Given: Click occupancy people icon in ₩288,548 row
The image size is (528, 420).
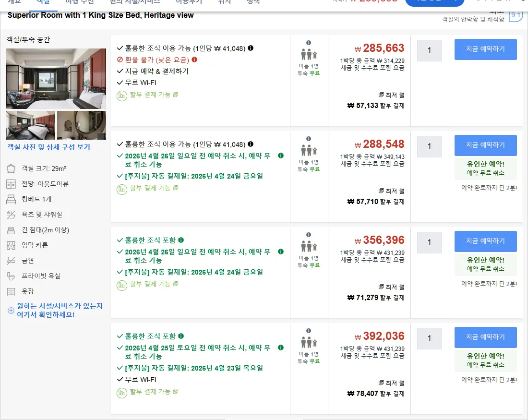Looking at the screenshot, I should click(309, 150).
